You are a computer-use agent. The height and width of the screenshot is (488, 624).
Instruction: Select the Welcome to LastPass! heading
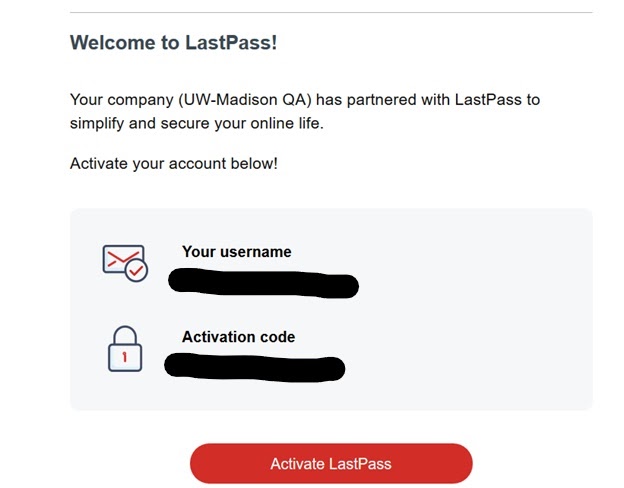click(174, 43)
